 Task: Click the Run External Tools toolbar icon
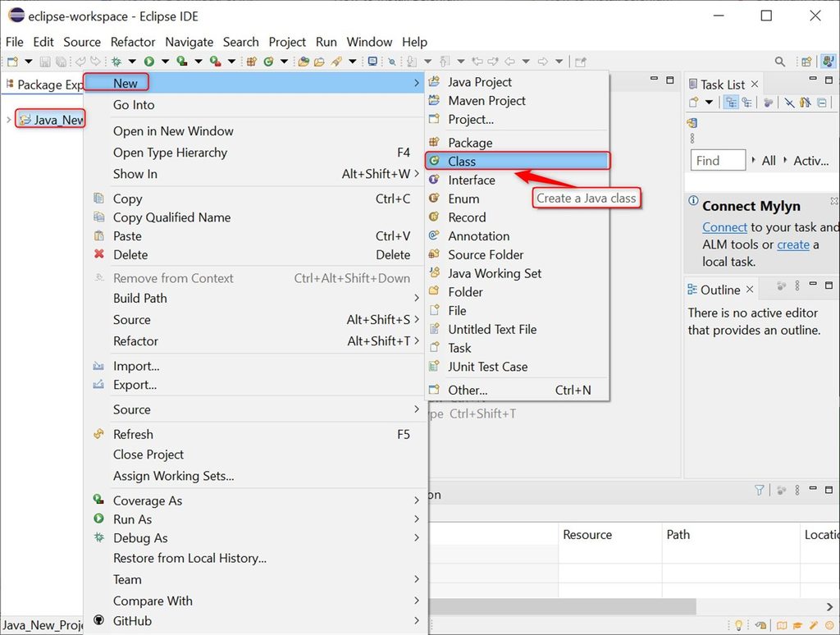pos(216,62)
